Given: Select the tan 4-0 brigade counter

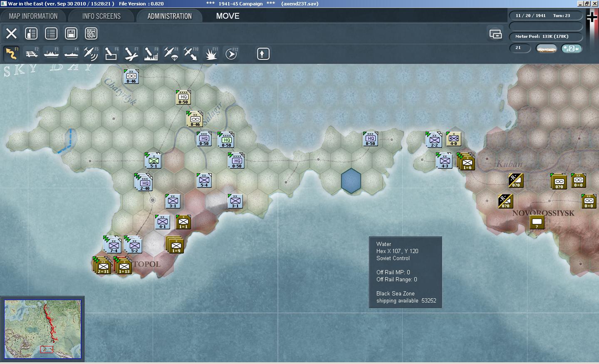Looking at the screenshot, I should pyautogui.click(x=453, y=139).
